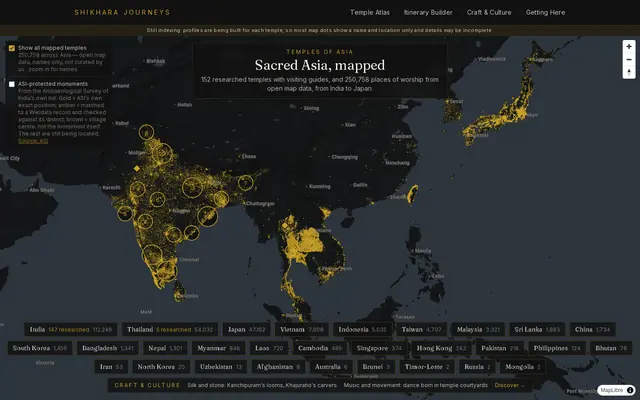Choose the Taiwan chip
Image resolution: width=640 pixels, height=400 pixels.
point(422,329)
